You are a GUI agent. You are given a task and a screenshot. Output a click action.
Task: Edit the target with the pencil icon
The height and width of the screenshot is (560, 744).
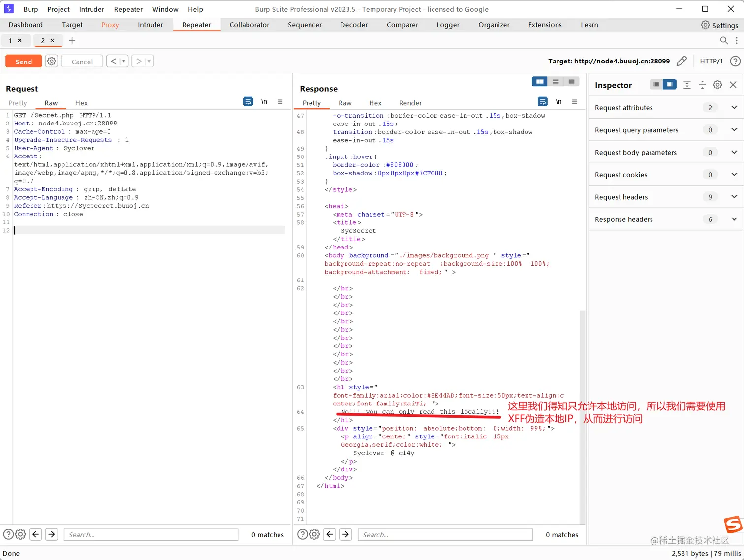[682, 61]
